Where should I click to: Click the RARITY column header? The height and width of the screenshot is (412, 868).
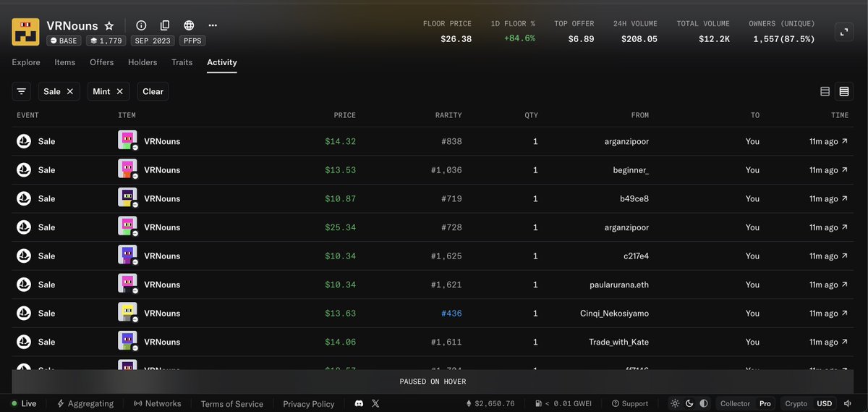448,115
